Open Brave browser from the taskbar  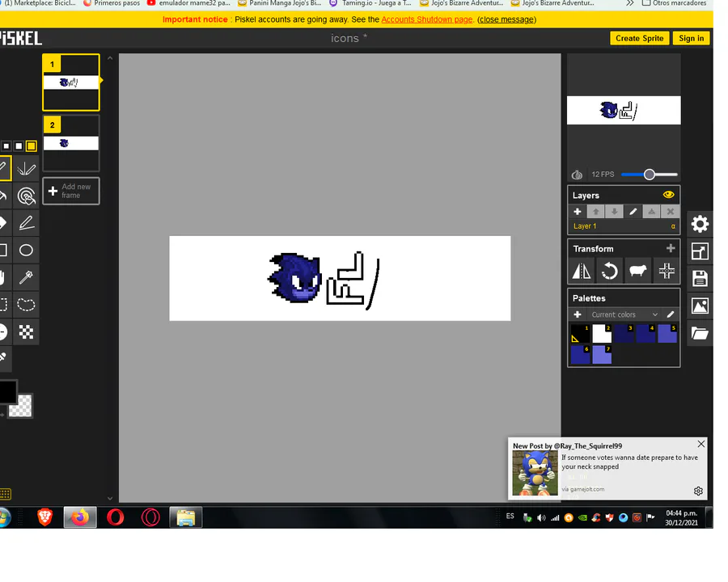[x=45, y=517]
